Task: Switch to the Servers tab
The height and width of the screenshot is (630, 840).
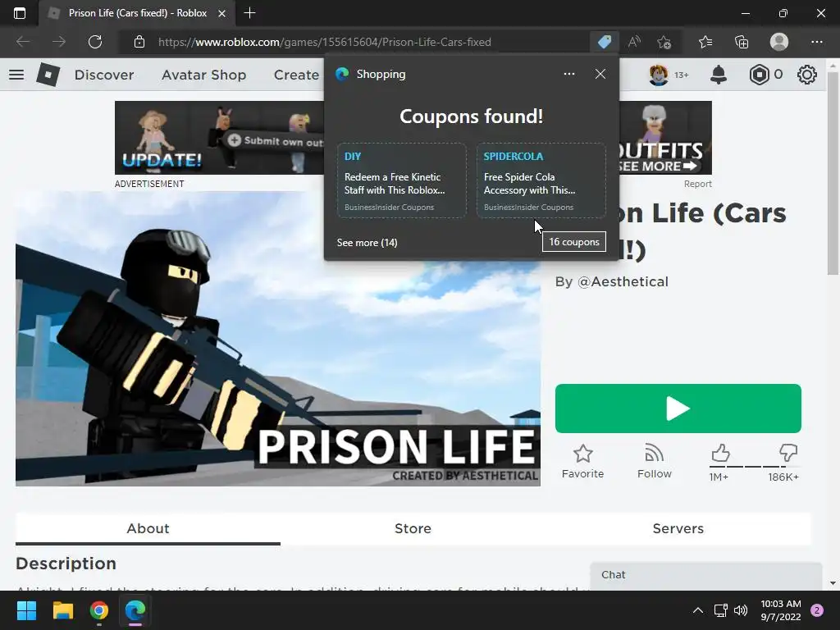Action: (678, 529)
